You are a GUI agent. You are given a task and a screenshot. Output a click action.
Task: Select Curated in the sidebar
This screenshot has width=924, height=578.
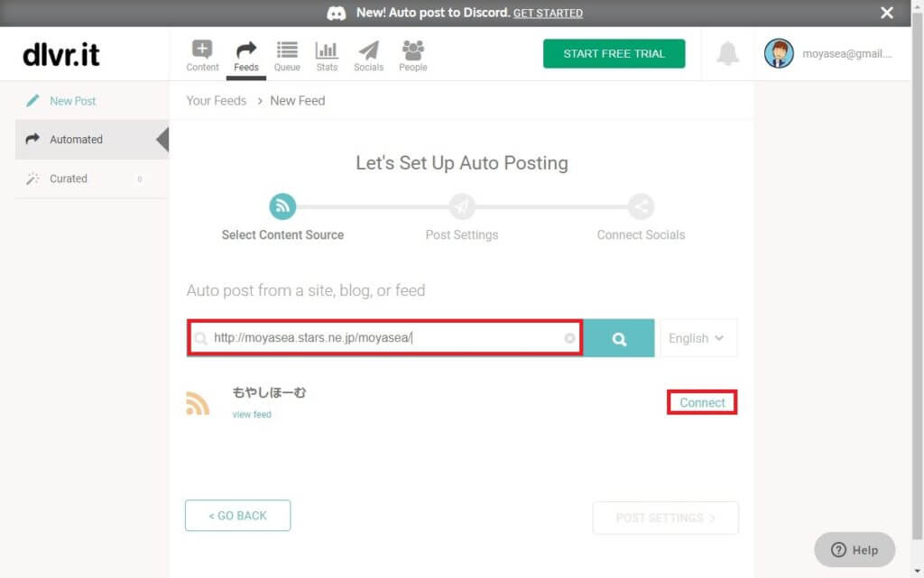coord(69,179)
